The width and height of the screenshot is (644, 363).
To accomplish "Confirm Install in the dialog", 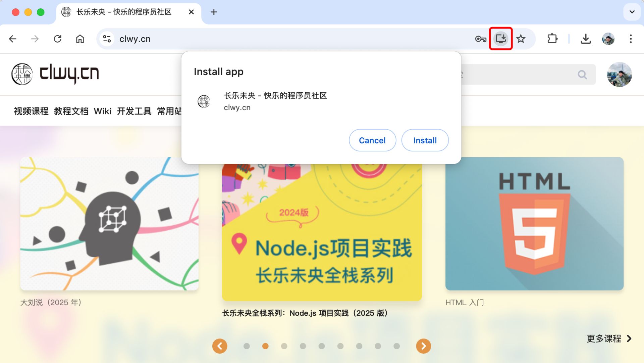I will click(x=425, y=140).
